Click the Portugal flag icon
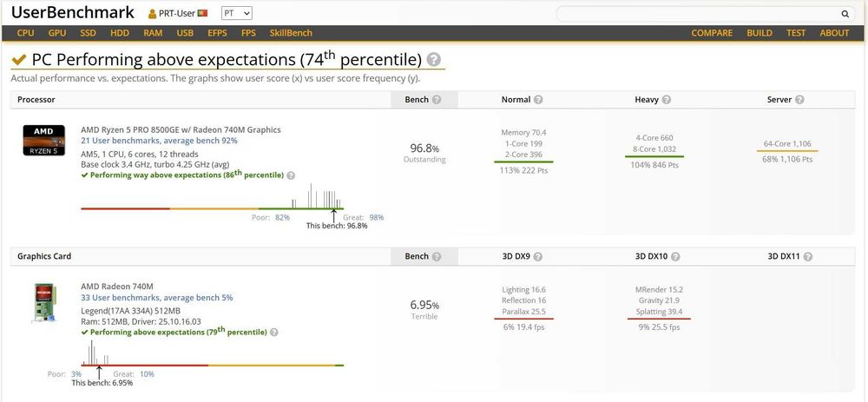 (x=202, y=14)
